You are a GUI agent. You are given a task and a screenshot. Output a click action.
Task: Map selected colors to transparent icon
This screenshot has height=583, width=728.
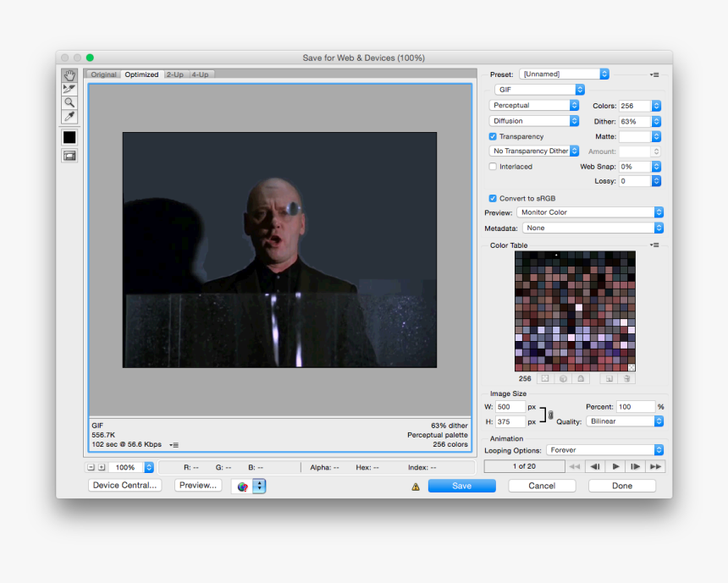pyautogui.click(x=545, y=379)
